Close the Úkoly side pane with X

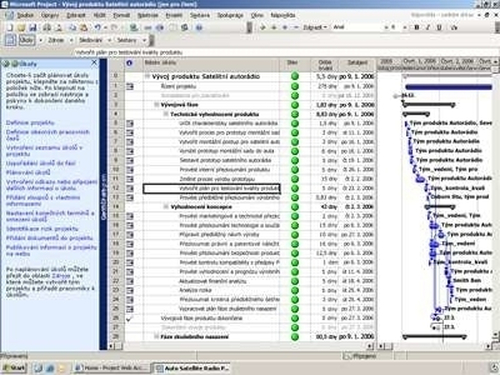pos(94,62)
